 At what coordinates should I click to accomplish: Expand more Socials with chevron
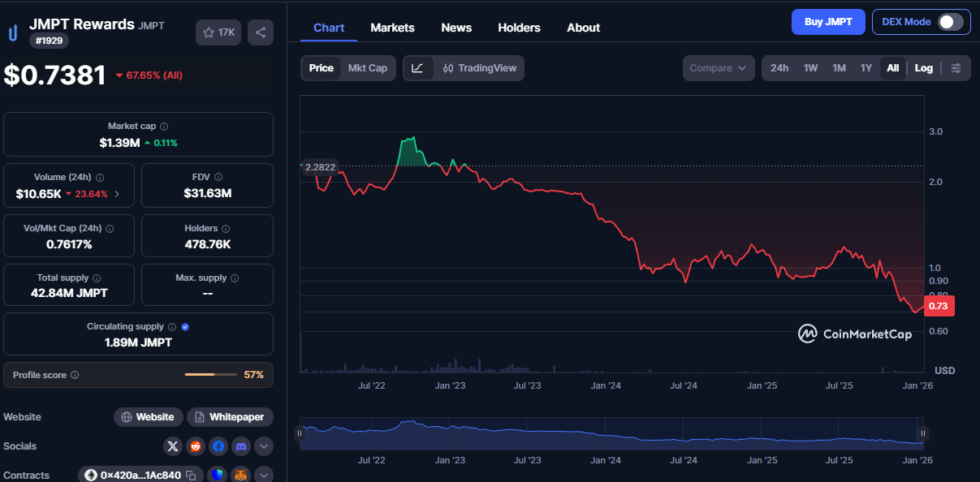click(264, 446)
